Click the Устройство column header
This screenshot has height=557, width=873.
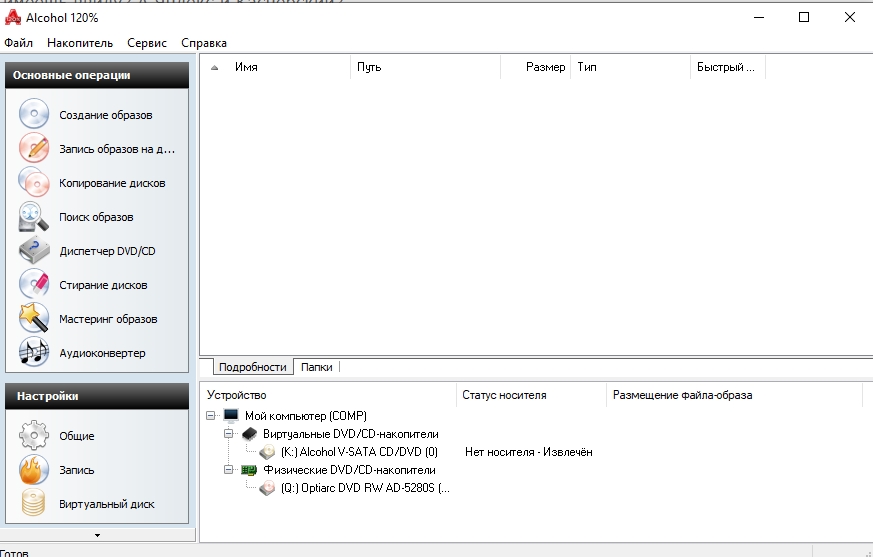point(328,395)
